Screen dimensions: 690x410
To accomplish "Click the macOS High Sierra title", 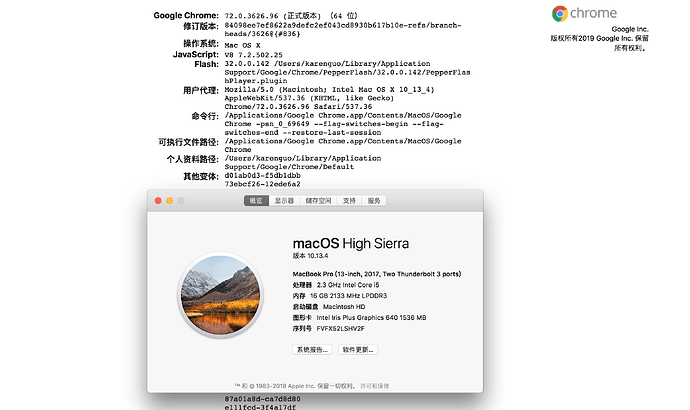I will coord(351,243).
